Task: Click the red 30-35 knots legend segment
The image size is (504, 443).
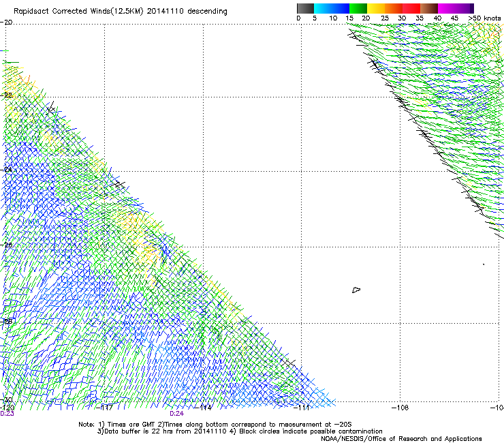Action: pyautogui.click(x=411, y=8)
